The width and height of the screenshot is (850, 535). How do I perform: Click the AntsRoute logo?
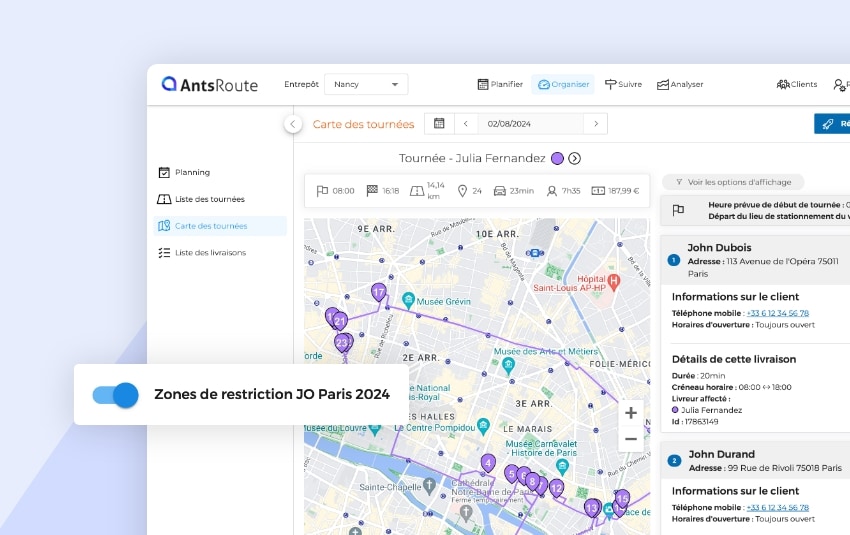[210, 85]
